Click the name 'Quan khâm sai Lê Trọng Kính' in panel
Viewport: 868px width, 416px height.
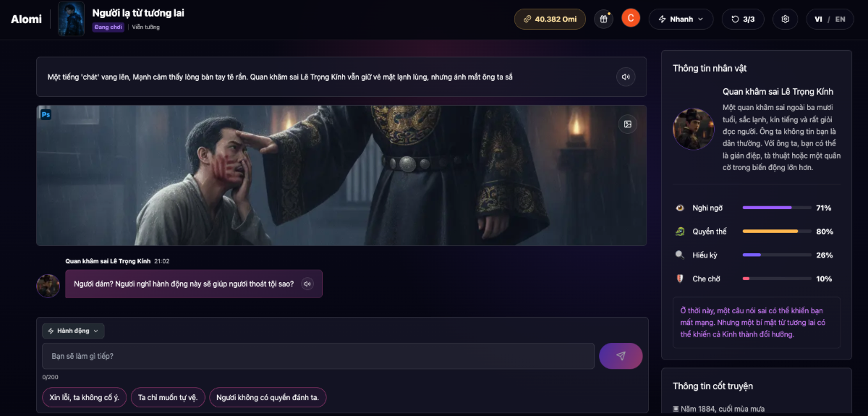point(778,92)
